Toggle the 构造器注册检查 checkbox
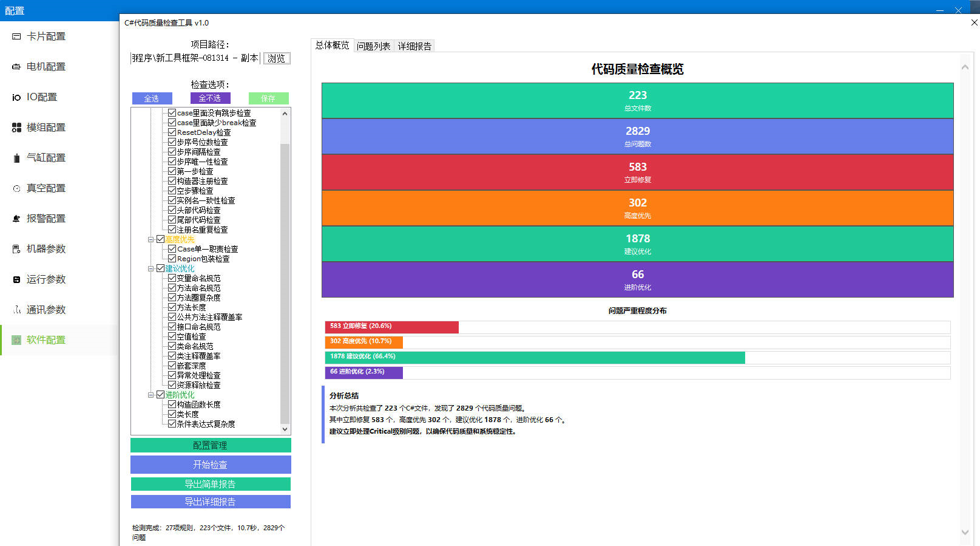Screen dimensions: 980x546 (x=172, y=181)
